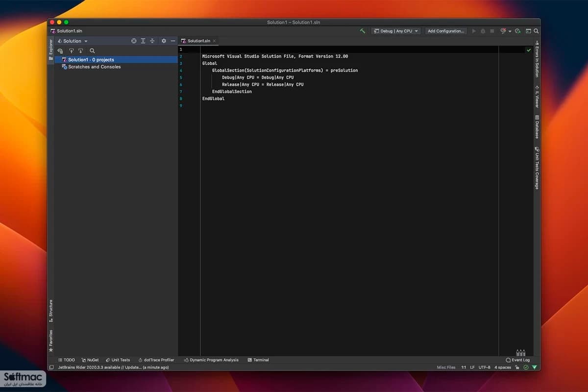Open the Database side tab
The image size is (588, 392).
pos(537,127)
